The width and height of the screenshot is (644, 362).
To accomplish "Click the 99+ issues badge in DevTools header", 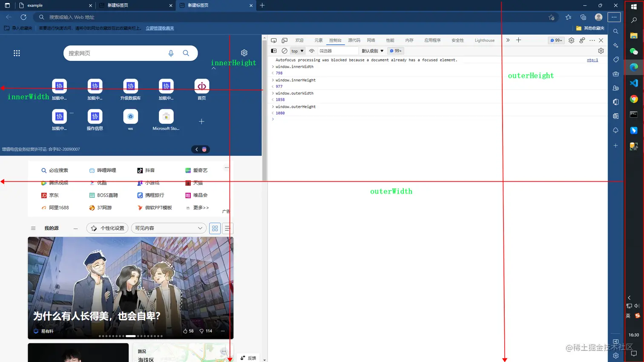I will [556, 40].
